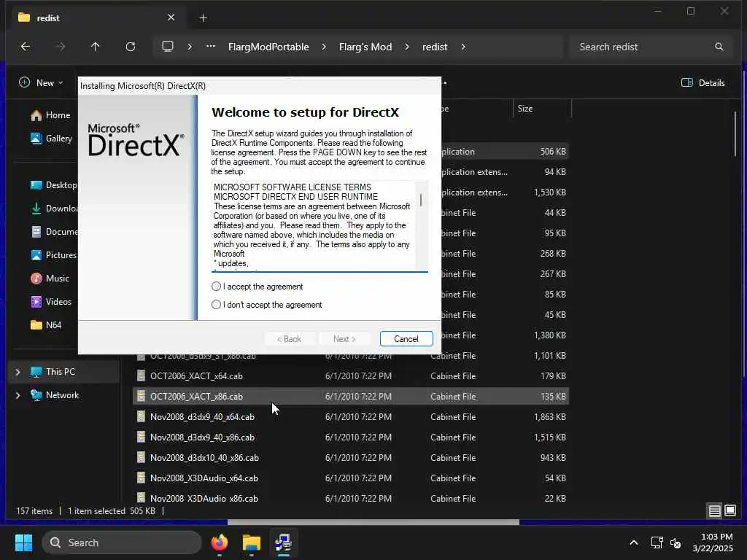Click Flarg's Mod breadcrumb

pyautogui.click(x=365, y=47)
